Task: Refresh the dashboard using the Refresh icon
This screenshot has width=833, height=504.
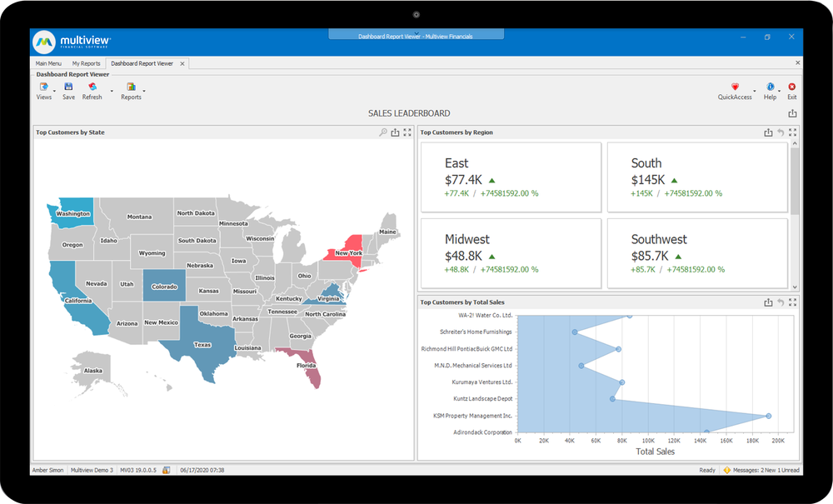Action: point(92,87)
